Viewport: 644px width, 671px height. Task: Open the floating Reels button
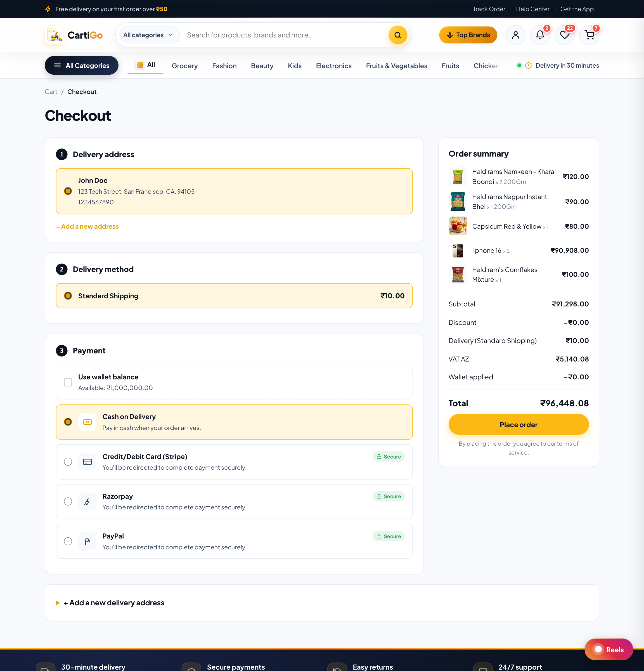pos(609,649)
